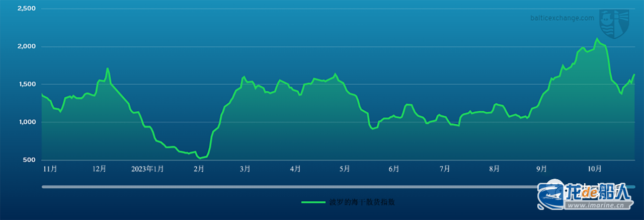The width and height of the screenshot is (644, 220).
Task: Select the 11月 label on the x-axis
Action: tap(50, 169)
